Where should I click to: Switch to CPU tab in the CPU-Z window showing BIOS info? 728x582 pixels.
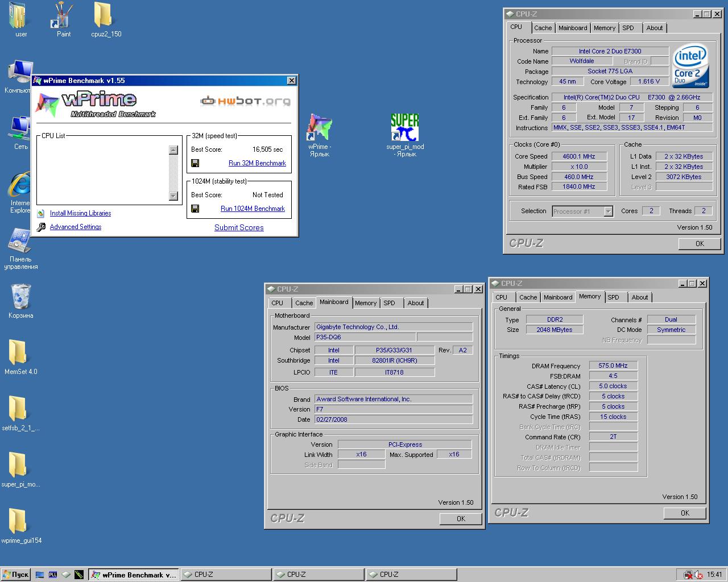tap(278, 303)
